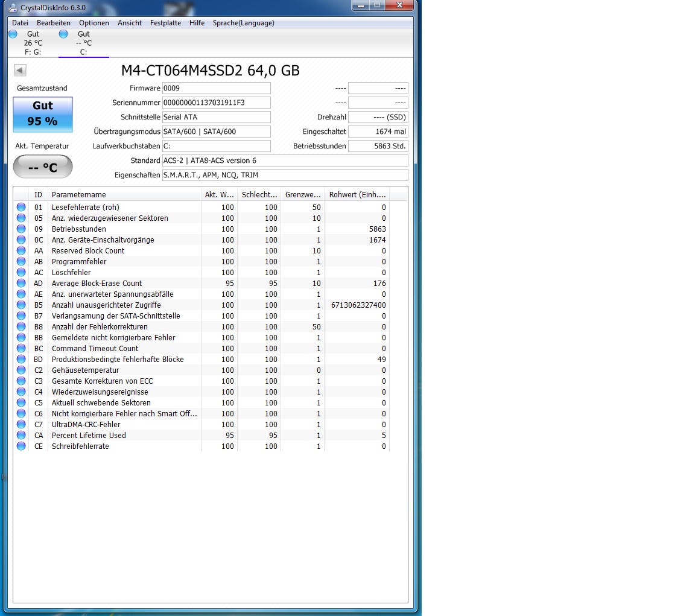Select the C: disk status orb
This screenshot has width=695, height=616.
pos(63,34)
